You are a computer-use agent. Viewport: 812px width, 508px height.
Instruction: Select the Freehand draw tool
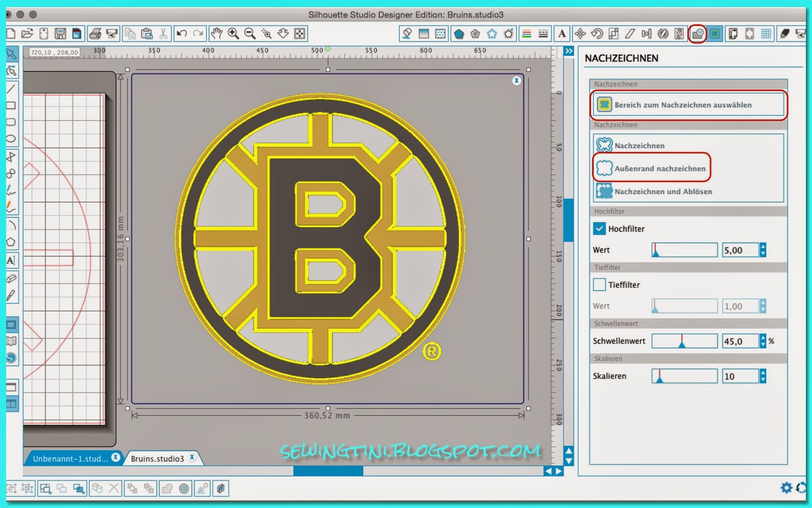point(11,190)
